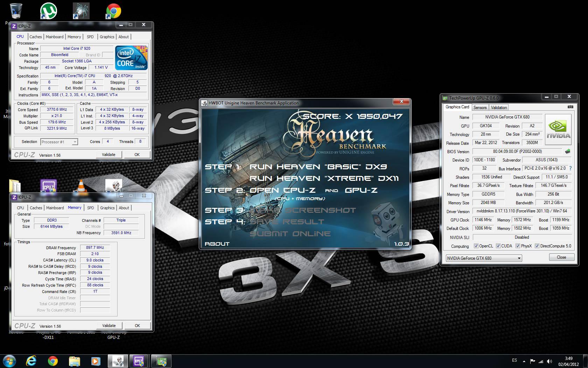Image resolution: width=588 pixels, height=368 pixels.
Task: Click Save Result in Heaven step 4
Action: [287, 222]
